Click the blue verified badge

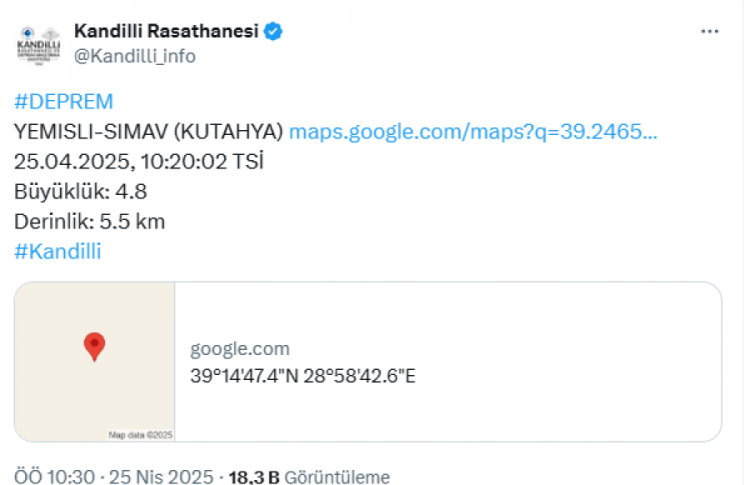[273, 31]
